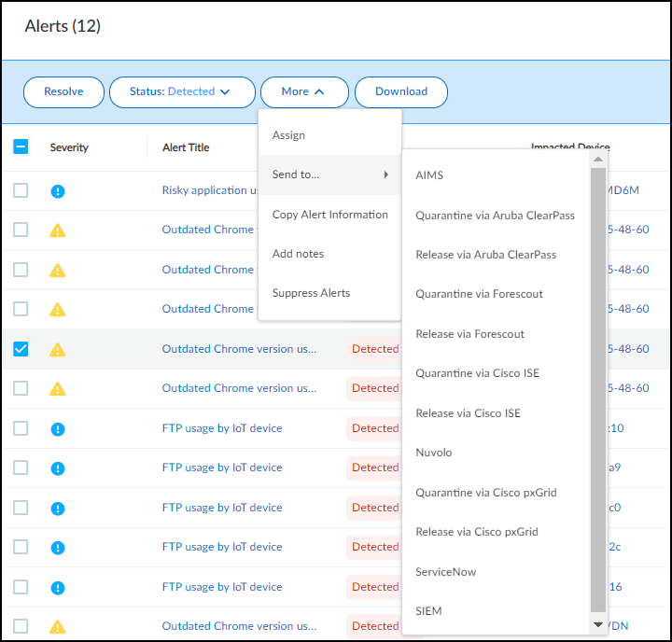672x642 pixels.
Task: Click the Download button
Action: [x=401, y=91]
